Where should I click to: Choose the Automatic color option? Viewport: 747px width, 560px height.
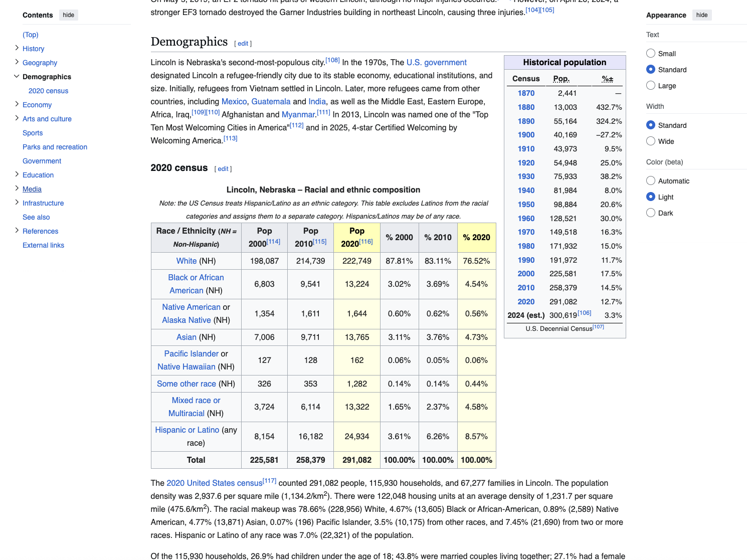651,180
